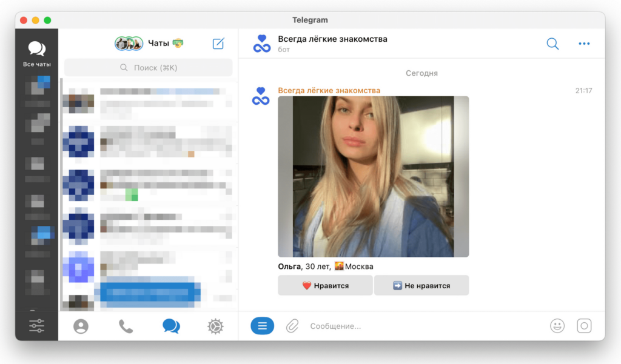Click the 'Сообщение...' message input field
This screenshot has height=364, width=621.
[425, 326]
